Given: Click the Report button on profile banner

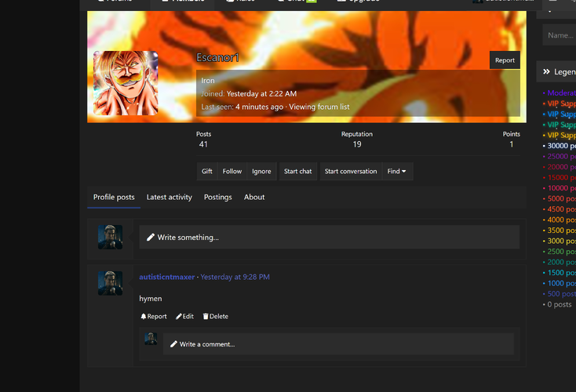Looking at the screenshot, I should point(505,60).
